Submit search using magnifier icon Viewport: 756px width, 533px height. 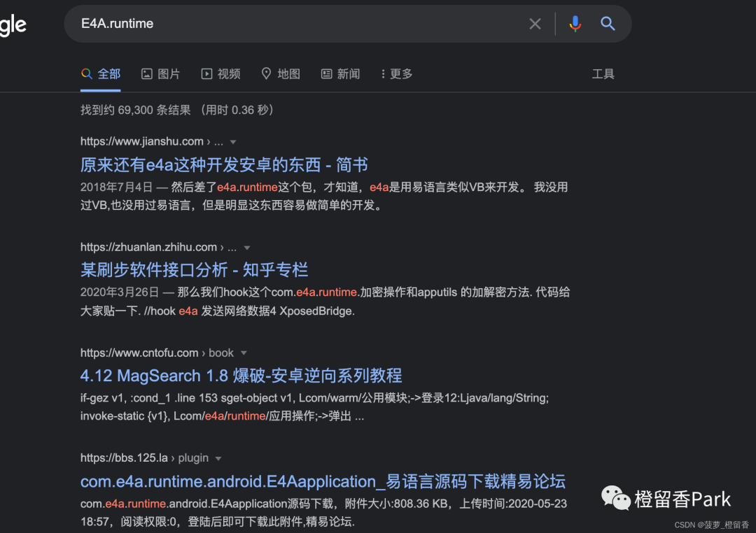608,23
